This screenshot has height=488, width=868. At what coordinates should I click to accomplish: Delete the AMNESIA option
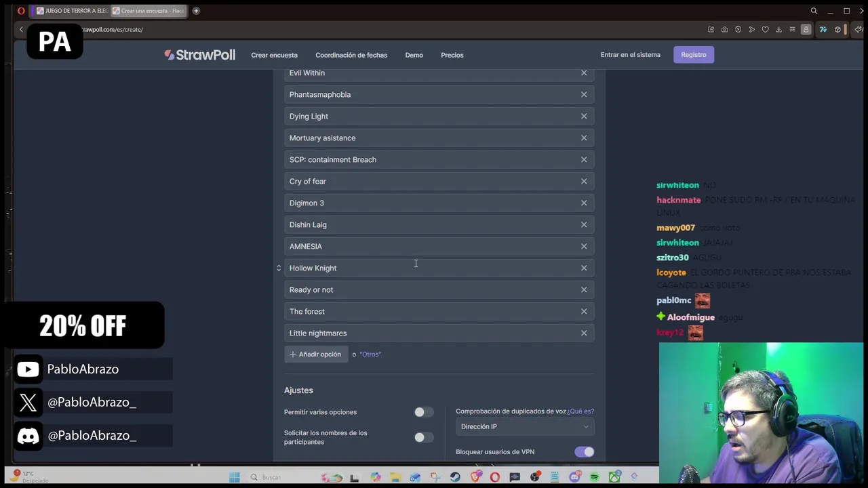584,246
